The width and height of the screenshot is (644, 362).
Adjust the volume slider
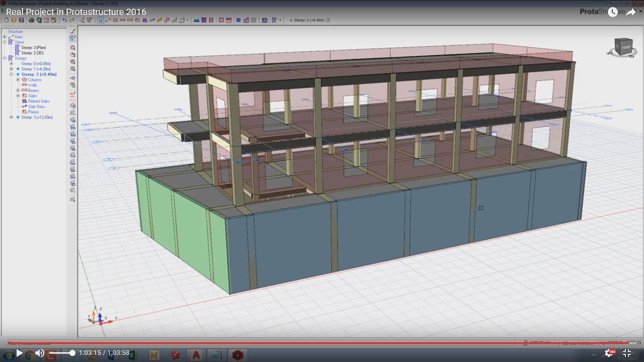[x=62, y=353]
